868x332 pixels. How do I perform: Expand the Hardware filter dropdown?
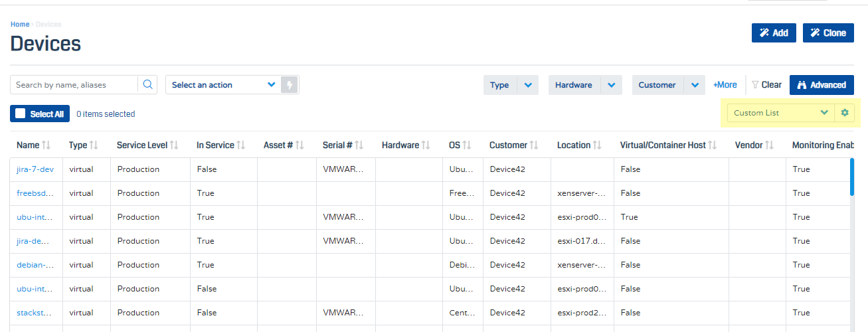pyautogui.click(x=611, y=85)
